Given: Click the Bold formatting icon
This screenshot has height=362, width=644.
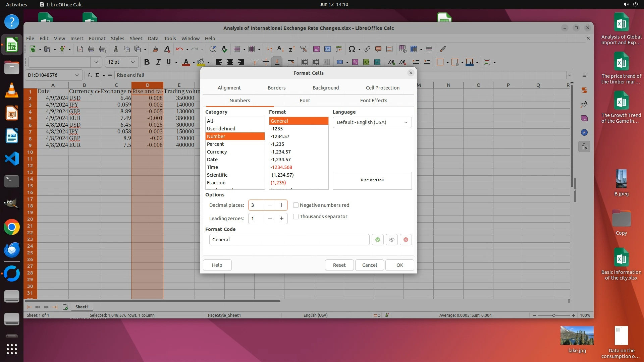Looking at the screenshot, I should coord(147,62).
